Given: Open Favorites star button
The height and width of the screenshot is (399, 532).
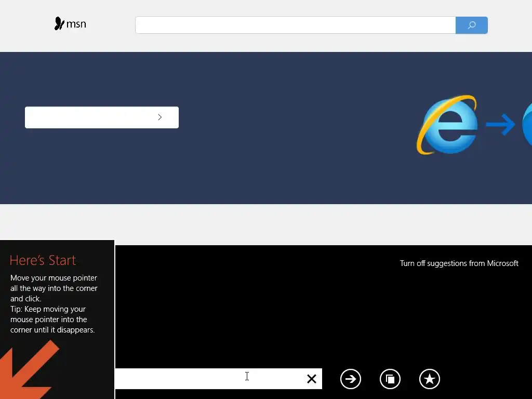Looking at the screenshot, I should point(430,379).
